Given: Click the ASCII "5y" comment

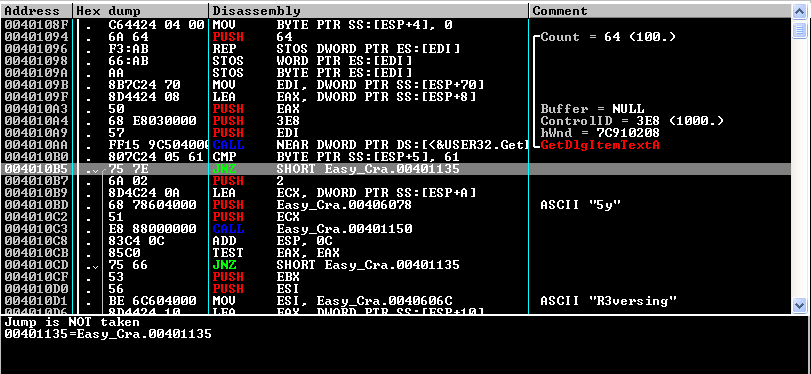Looking at the screenshot, I should coord(580,205).
